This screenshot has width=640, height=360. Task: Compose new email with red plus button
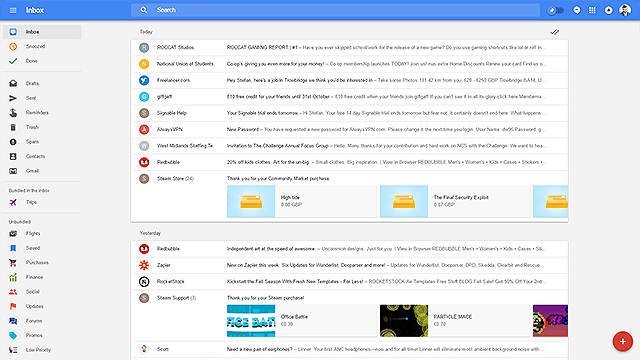[x=622, y=341]
